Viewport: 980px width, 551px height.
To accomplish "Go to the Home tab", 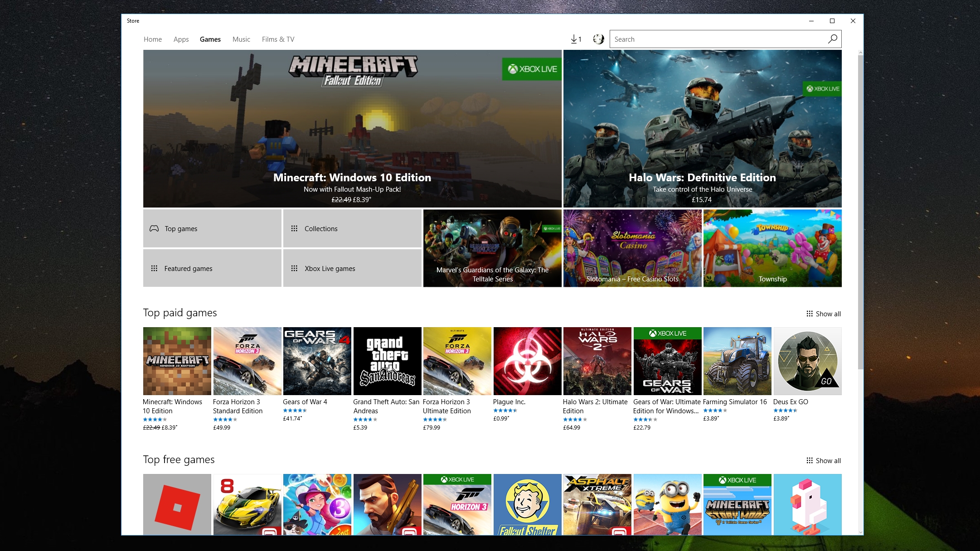I will pos(153,39).
